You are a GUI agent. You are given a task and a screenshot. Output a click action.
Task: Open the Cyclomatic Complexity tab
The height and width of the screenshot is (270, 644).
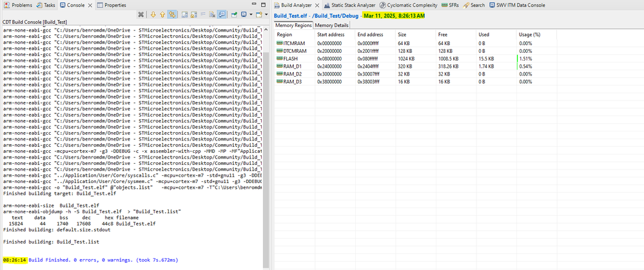tap(408, 5)
